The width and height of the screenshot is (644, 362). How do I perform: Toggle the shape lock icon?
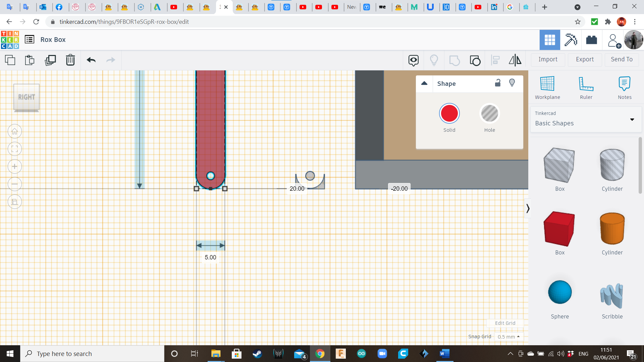tap(498, 83)
